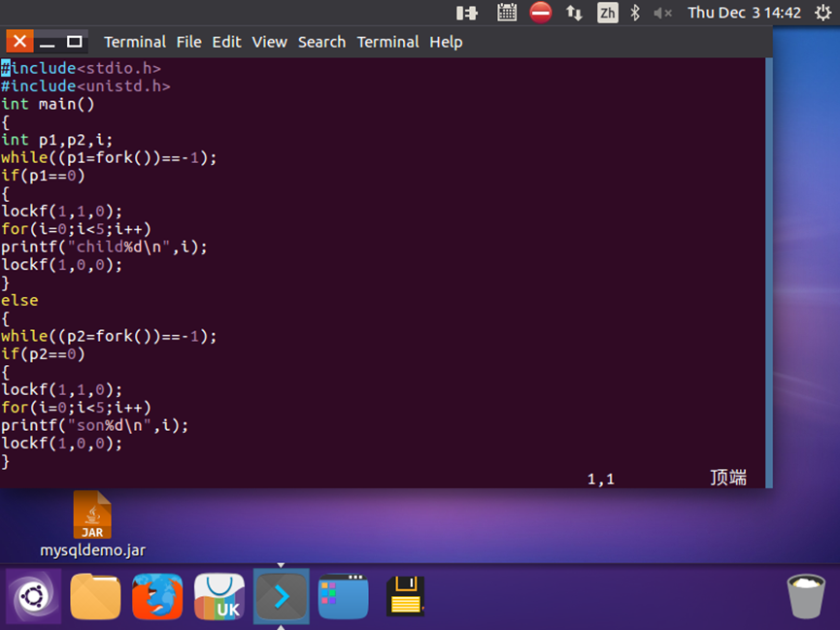Click the Thu Dec 3 14:42 clock
This screenshot has width=840, height=630.
tap(744, 13)
